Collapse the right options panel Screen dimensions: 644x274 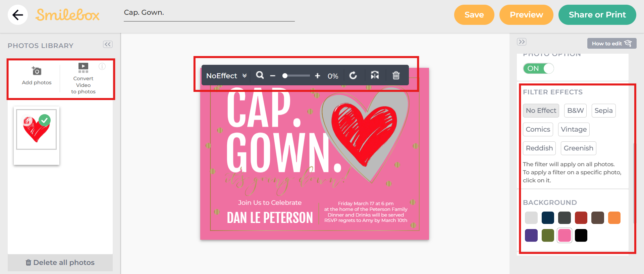[522, 42]
